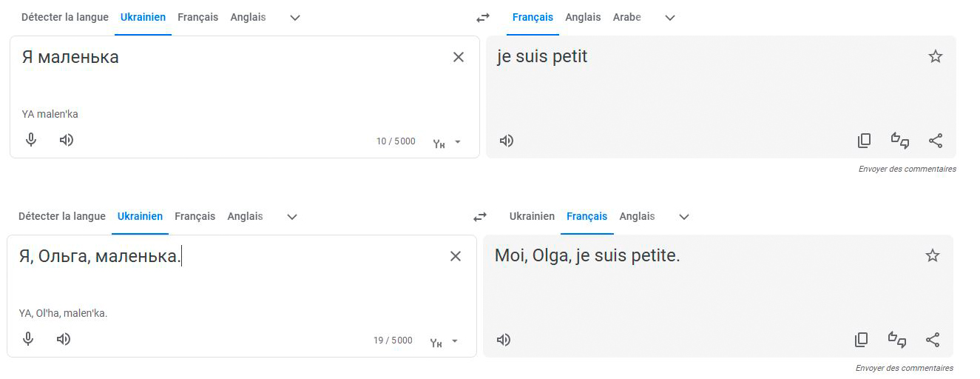
Task: Swap languages in the top translator
Action: [x=483, y=18]
